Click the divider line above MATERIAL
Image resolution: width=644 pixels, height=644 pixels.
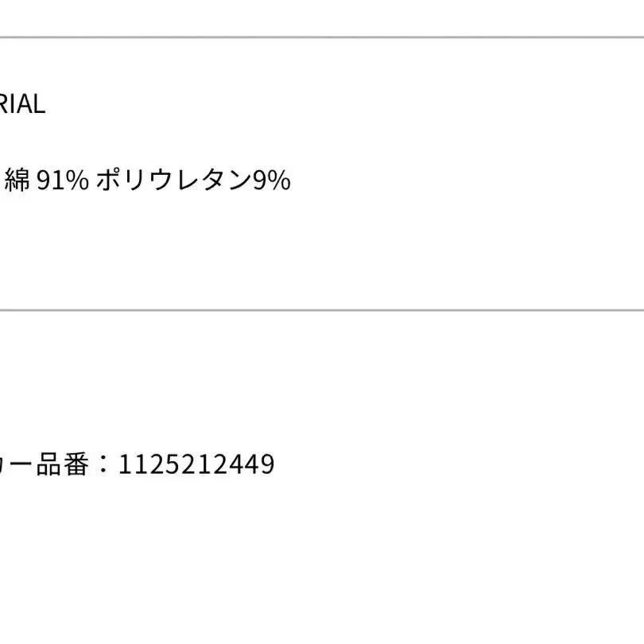tap(322, 37)
